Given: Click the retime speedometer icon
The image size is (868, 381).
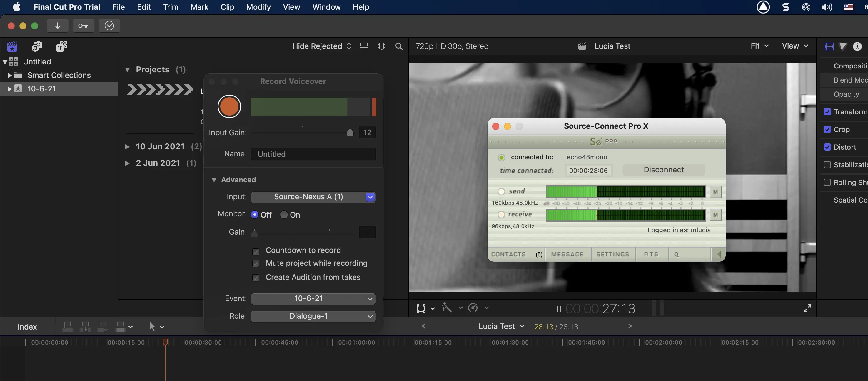Looking at the screenshot, I should (x=473, y=308).
